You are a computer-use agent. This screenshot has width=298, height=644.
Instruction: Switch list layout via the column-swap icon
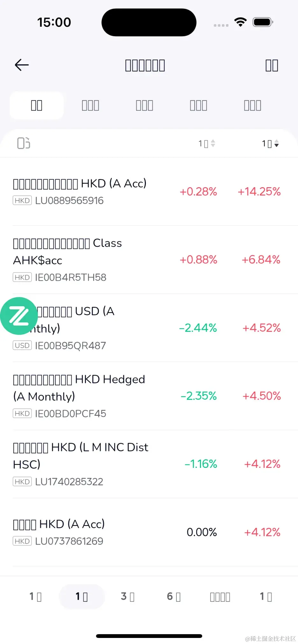pos(24,143)
